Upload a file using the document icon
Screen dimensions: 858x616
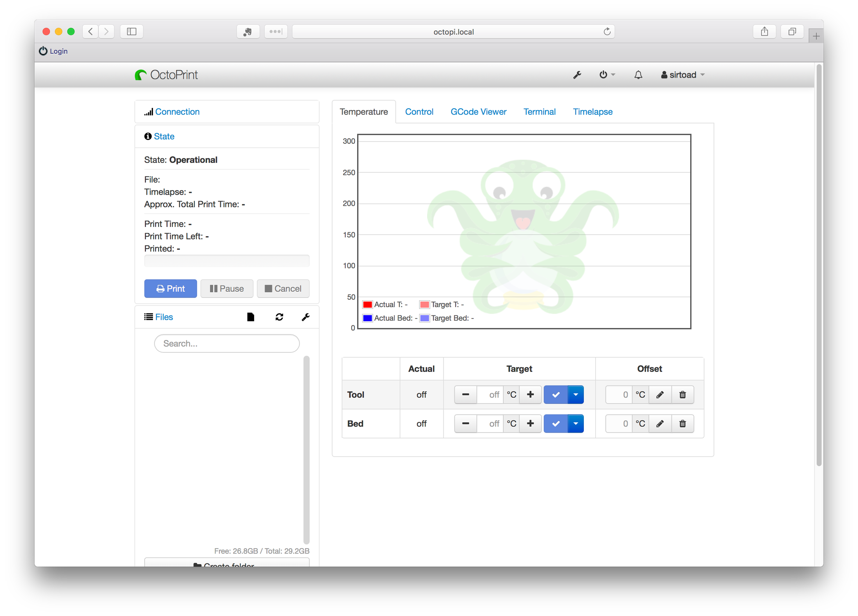click(251, 317)
